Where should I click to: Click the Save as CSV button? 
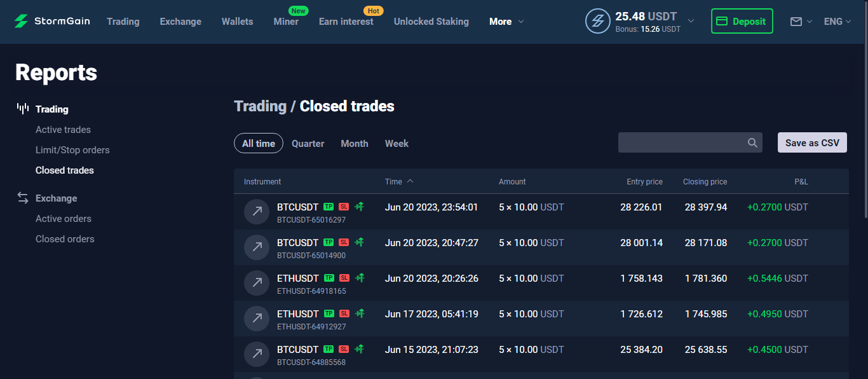(812, 142)
